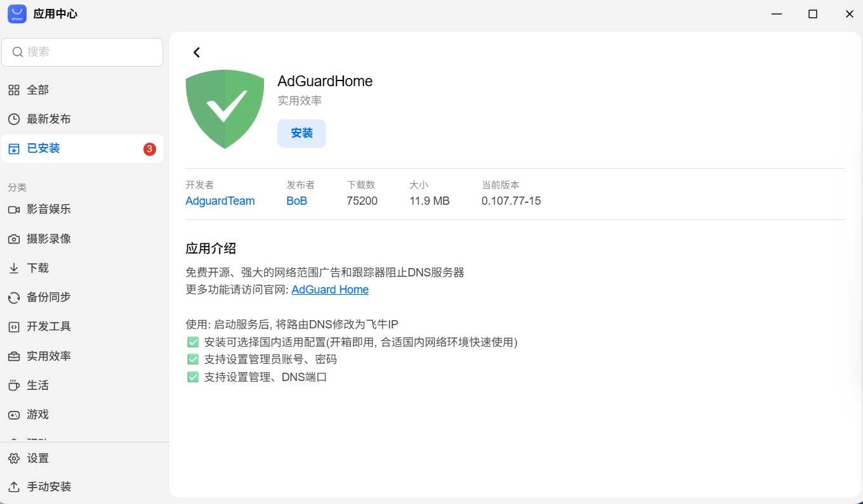Click the 手动安装 upload icon

[14, 487]
